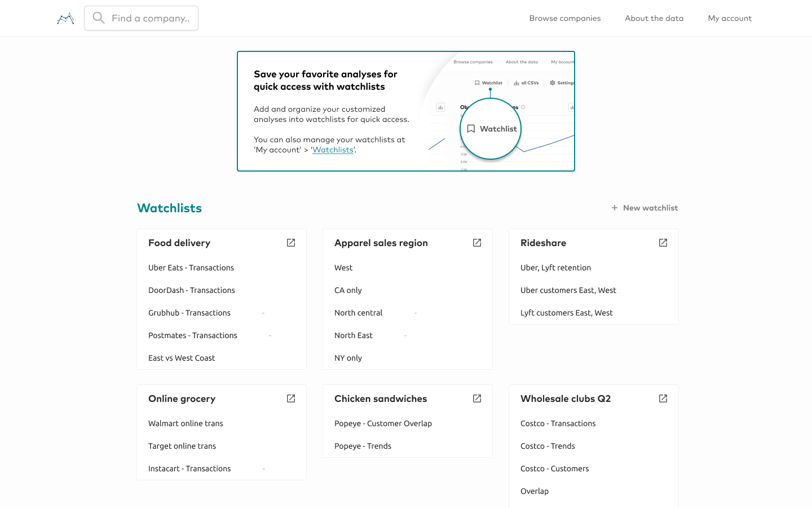Go to About the data page
The image size is (812, 508).
tap(654, 19)
